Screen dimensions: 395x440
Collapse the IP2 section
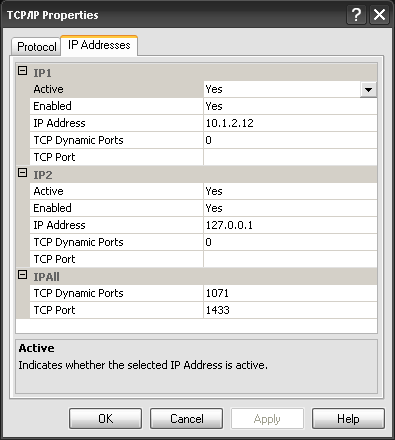click(22, 173)
